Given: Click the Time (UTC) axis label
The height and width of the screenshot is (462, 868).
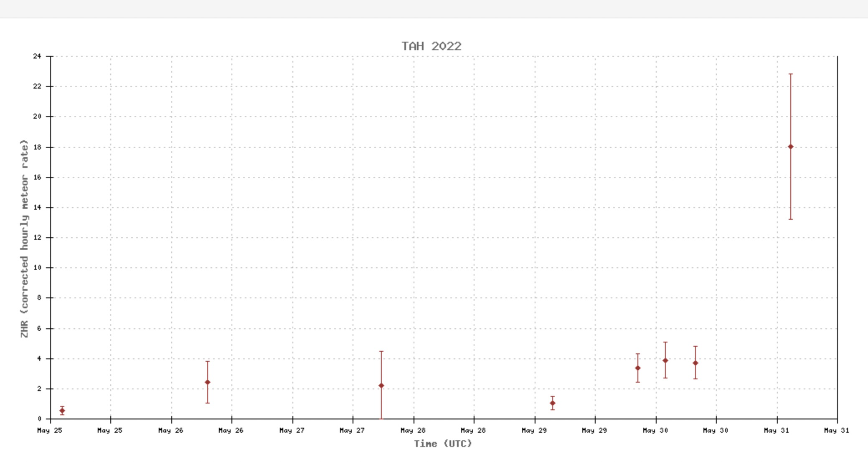Looking at the screenshot, I should [442, 444].
